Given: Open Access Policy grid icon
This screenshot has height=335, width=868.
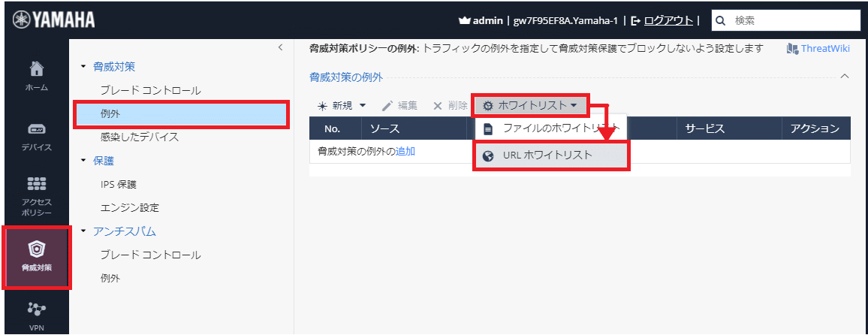Looking at the screenshot, I should tap(36, 185).
